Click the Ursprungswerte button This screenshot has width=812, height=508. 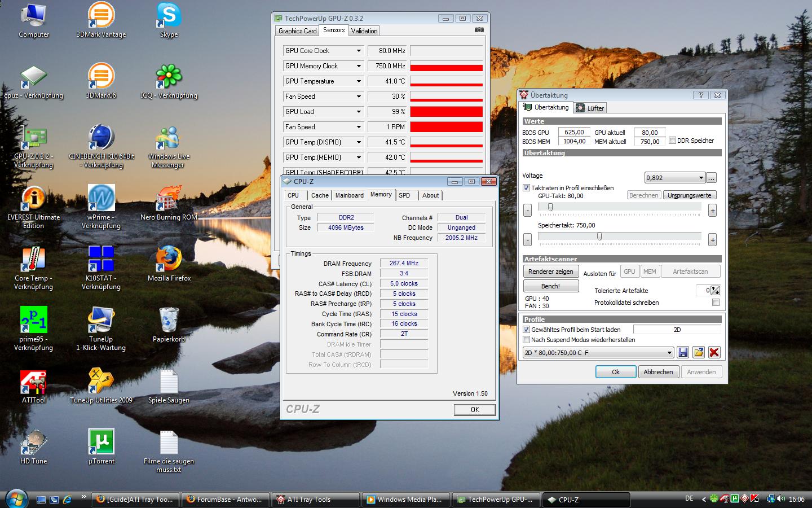tap(690, 195)
